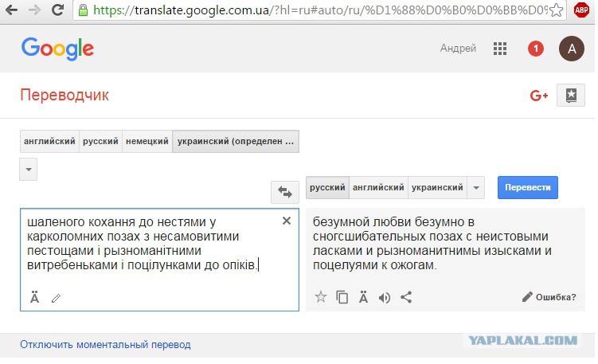
Task: Click the green padlock security icon
Action: (x=83, y=10)
